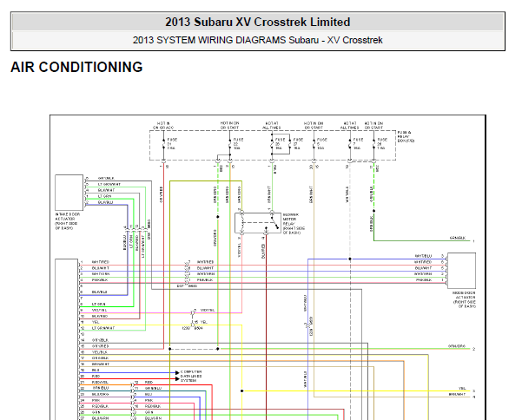Click the 'FUSE 6' label
The height and width of the screenshot is (420, 522).
pos(321,144)
